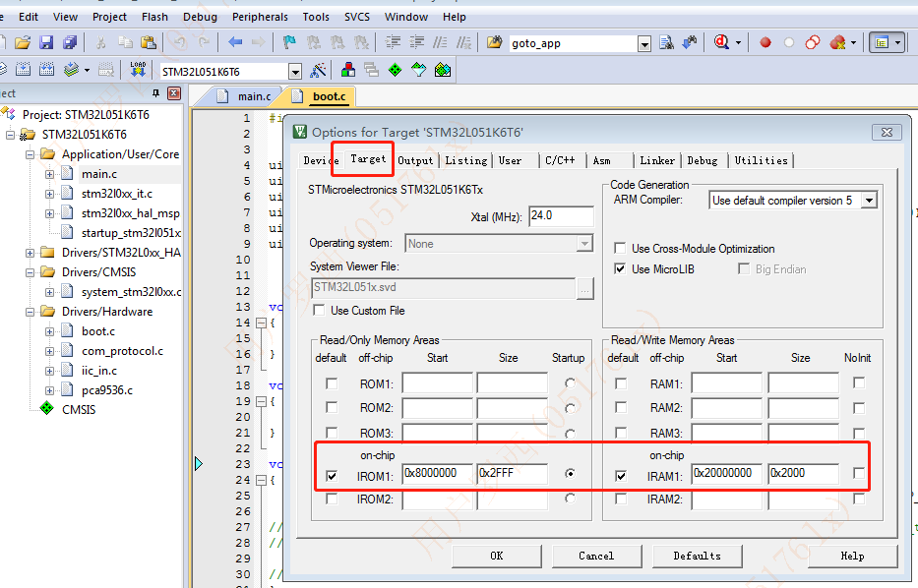Open the Flash menu
Image resolution: width=918 pixels, height=588 pixels.
[x=154, y=17]
